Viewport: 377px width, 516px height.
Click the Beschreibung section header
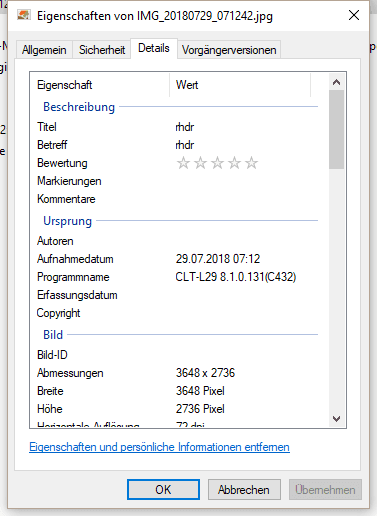click(79, 107)
